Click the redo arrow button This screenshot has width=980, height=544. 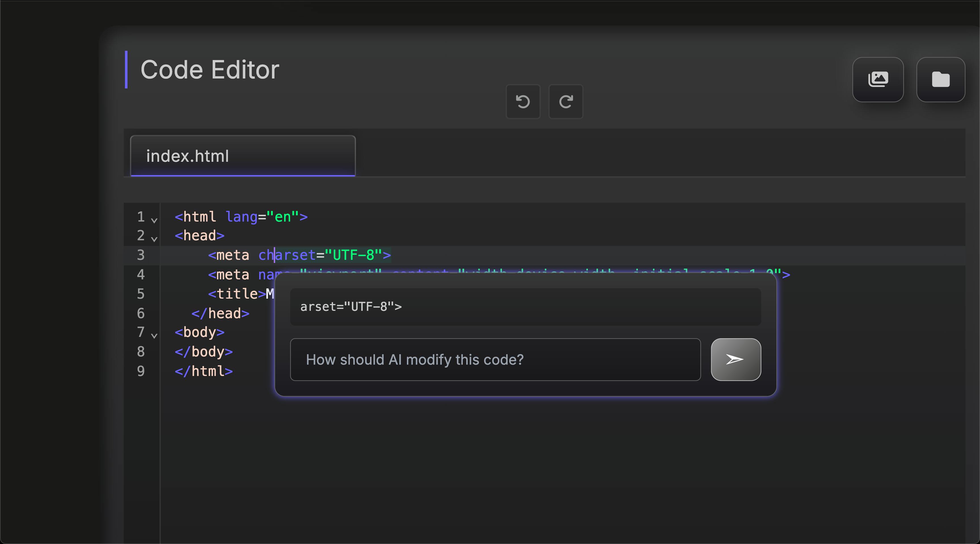point(565,101)
